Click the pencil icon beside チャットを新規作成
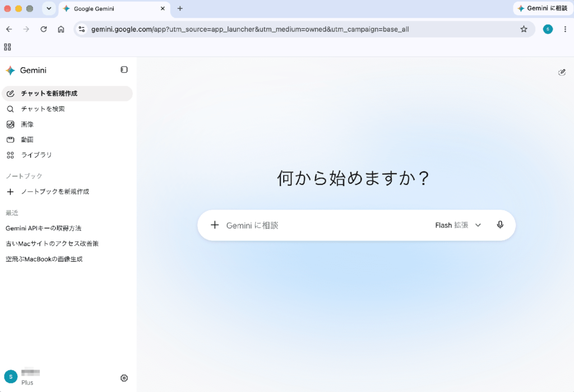The image size is (574, 392). [10, 94]
